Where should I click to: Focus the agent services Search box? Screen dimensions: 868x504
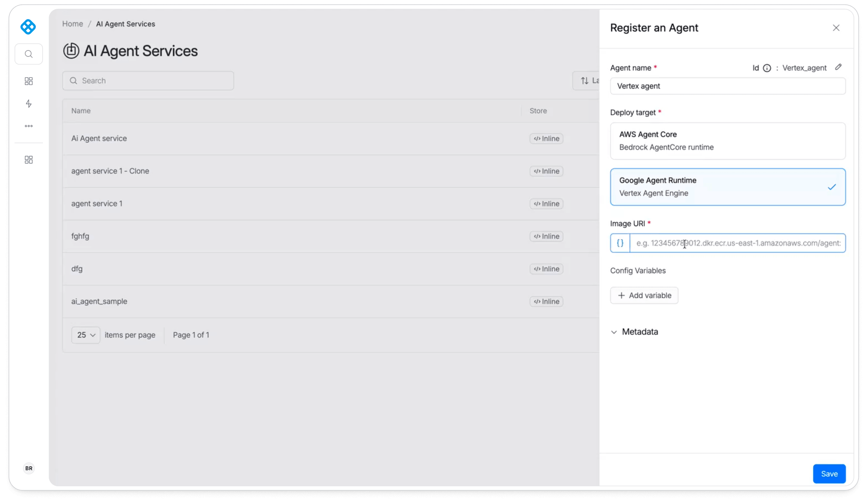(148, 81)
